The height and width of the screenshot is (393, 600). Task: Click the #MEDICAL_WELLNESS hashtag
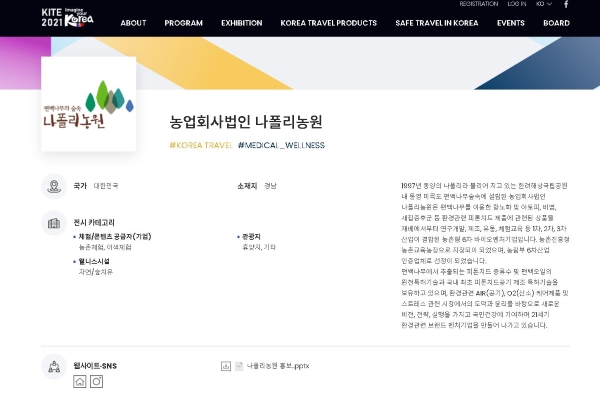(281, 145)
